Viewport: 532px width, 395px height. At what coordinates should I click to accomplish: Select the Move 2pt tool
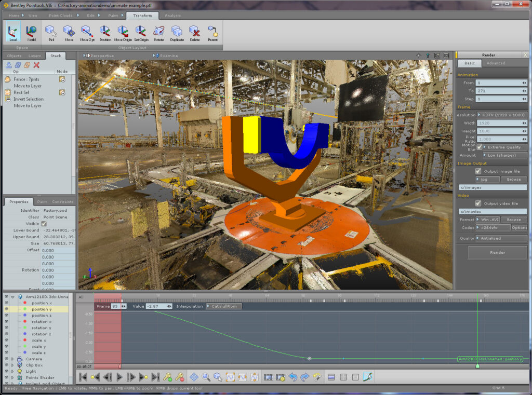pyautogui.click(x=87, y=33)
